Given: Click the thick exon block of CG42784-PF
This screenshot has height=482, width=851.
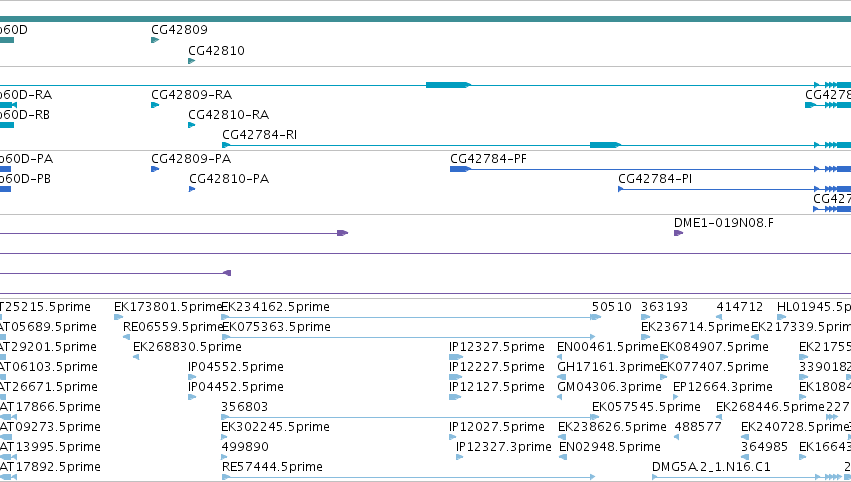Looking at the screenshot, I should coord(460,169).
